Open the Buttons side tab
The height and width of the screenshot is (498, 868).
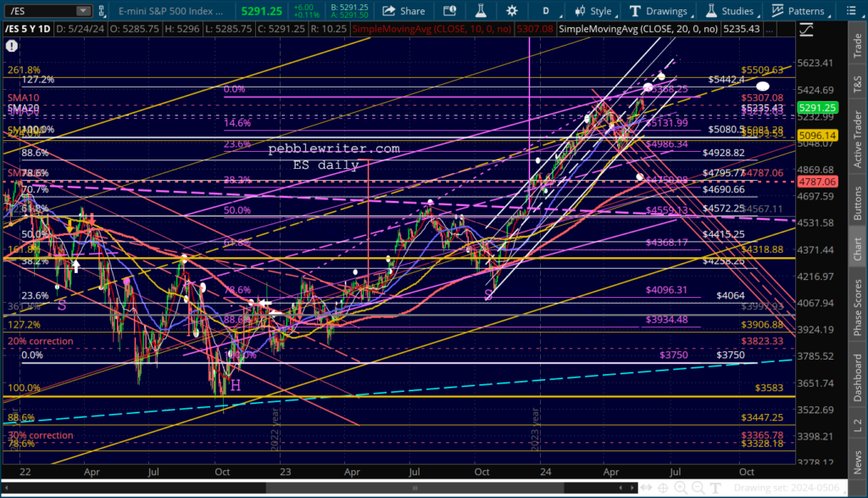click(858, 203)
